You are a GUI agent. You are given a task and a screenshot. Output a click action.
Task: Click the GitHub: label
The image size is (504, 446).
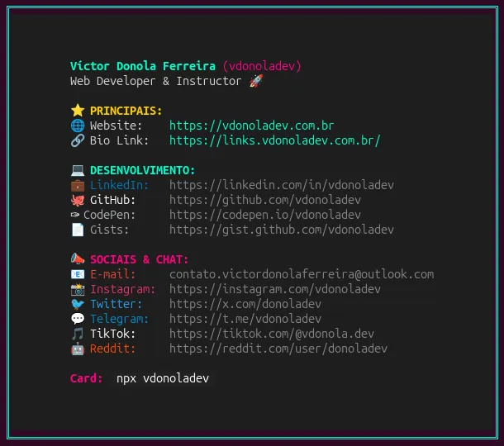(x=112, y=200)
